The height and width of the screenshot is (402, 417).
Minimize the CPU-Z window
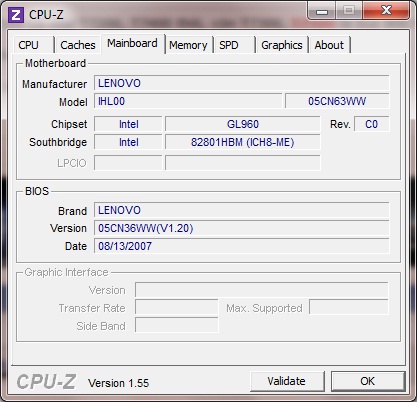point(322,11)
